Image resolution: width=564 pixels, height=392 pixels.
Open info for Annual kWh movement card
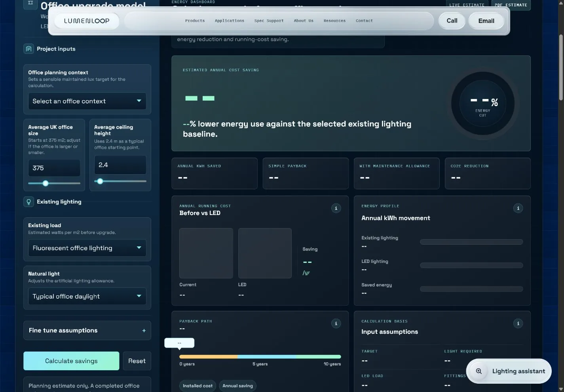pyautogui.click(x=518, y=208)
